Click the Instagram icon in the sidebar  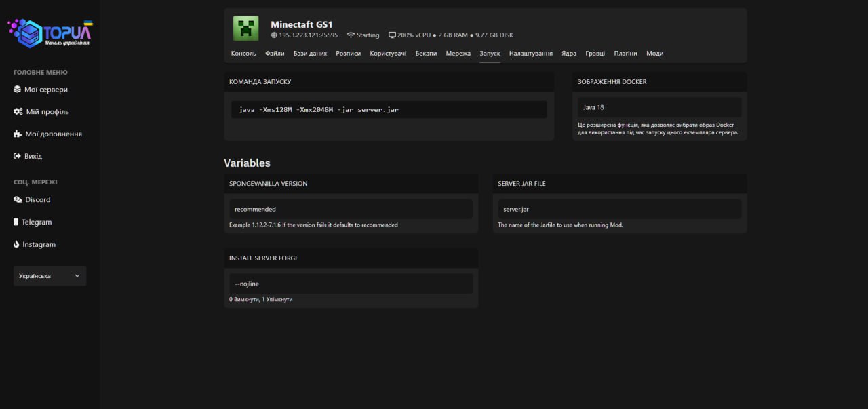point(16,245)
